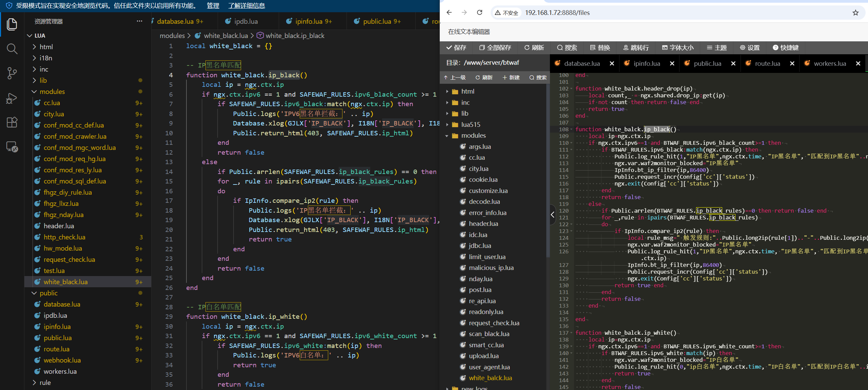Open the Source Control view
The width and height of the screenshot is (868, 390).
tap(12, 73)
